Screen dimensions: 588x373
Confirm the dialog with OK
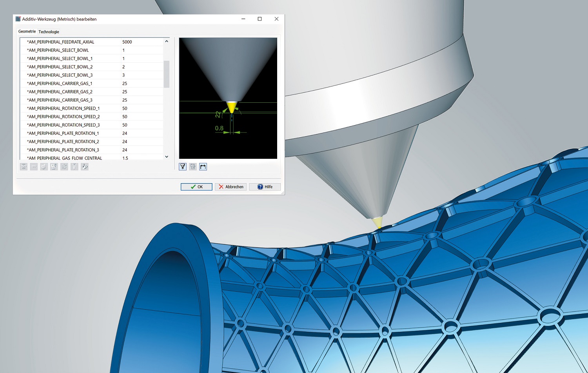196,187
